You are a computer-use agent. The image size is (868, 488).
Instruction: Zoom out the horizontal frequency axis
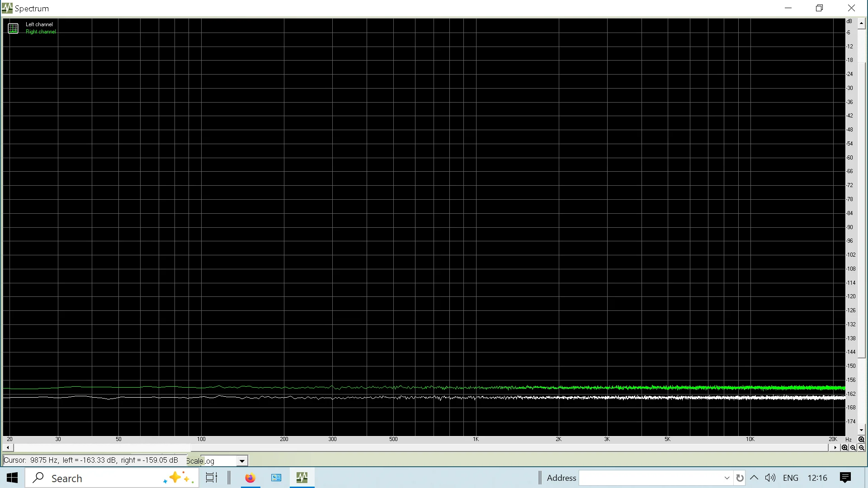tap(853, 448)
